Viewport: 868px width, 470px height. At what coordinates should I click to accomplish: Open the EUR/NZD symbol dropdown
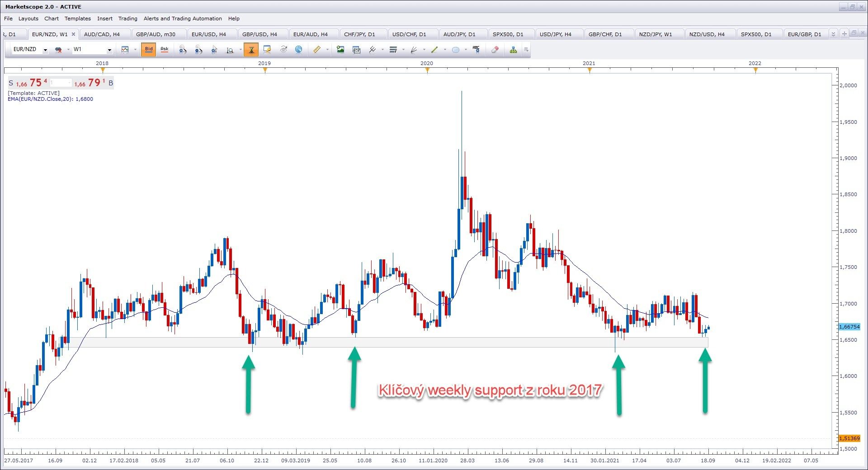pos(45,50)
